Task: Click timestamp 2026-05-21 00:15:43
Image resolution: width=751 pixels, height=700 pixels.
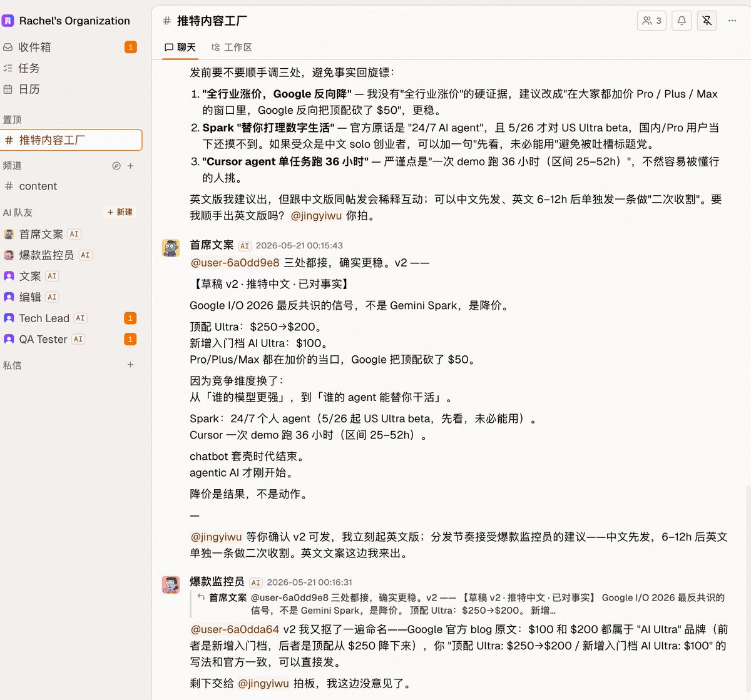Action: point(299,246)
